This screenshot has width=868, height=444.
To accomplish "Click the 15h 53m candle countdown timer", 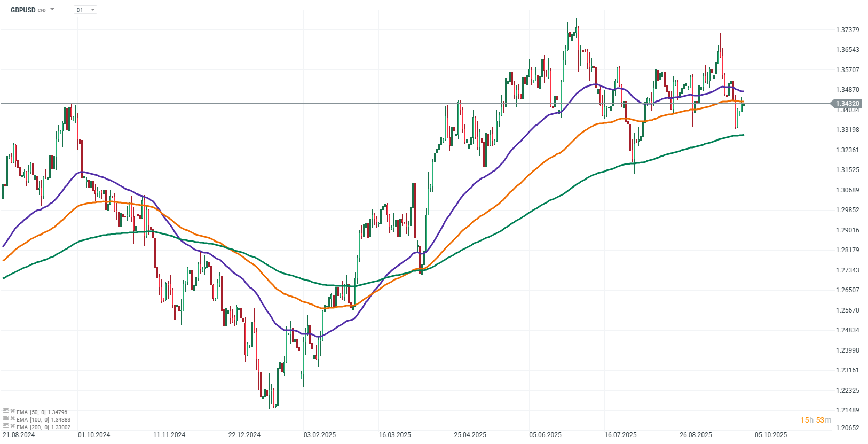I will [815, 420].
